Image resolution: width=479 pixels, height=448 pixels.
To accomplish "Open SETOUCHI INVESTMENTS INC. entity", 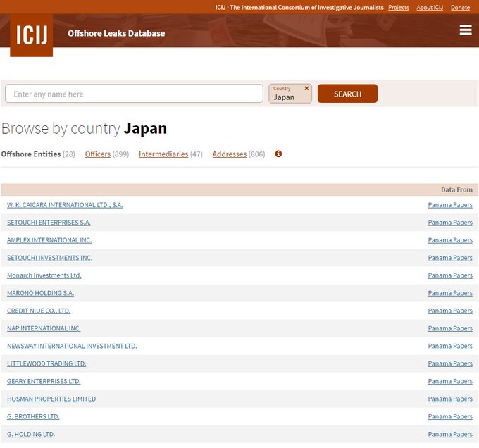I will 49,258.
